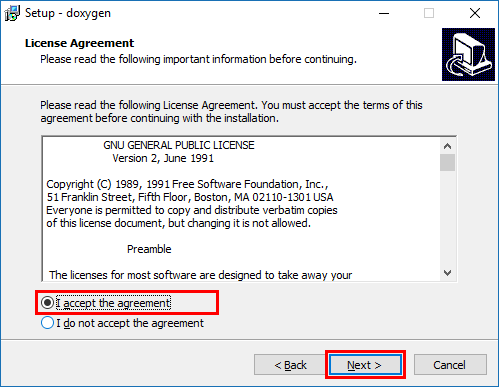Click the Copyright 1989, 1991 line in license

(187, 184)
